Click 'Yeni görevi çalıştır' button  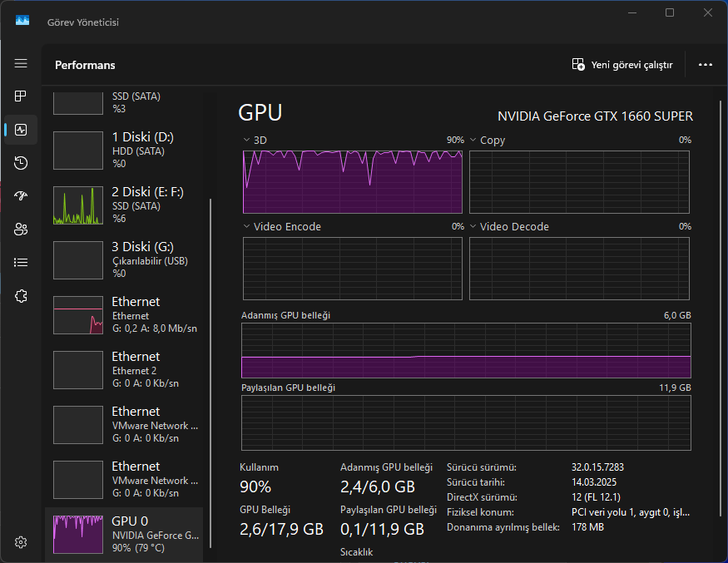[x=622, y=65]
